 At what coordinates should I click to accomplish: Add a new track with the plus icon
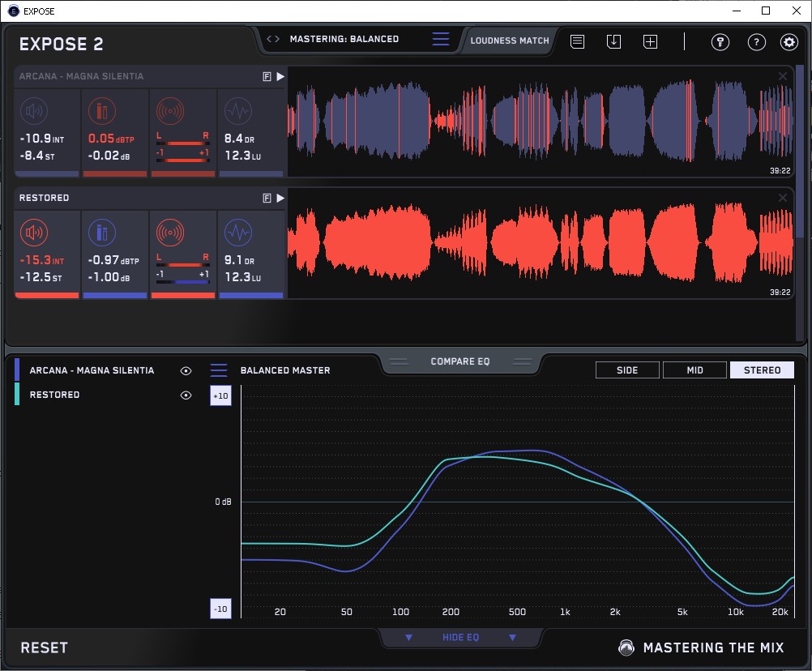pyautogui.click(x=651, y=41)
